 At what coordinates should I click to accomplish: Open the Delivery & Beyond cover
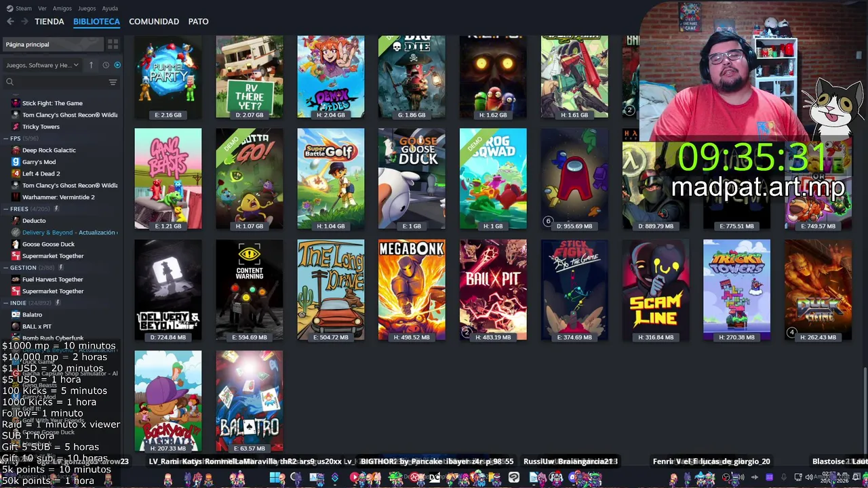point(168,290)
